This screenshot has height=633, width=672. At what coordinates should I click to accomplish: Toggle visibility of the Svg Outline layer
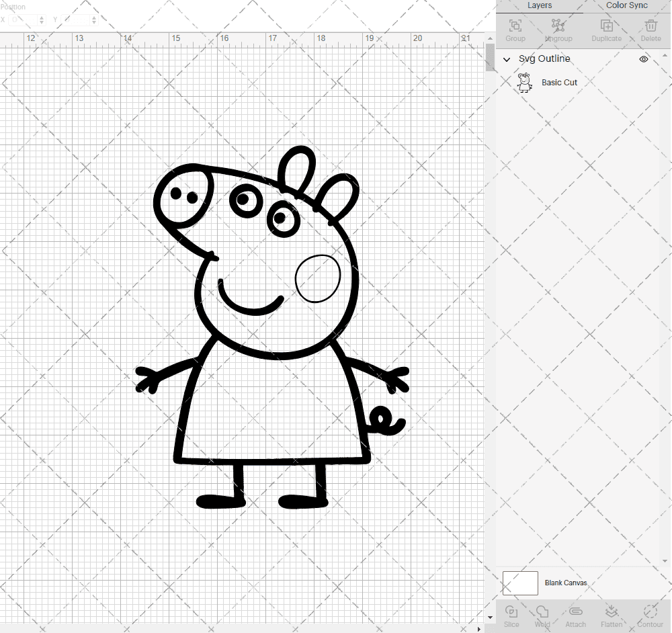[643, 59]
